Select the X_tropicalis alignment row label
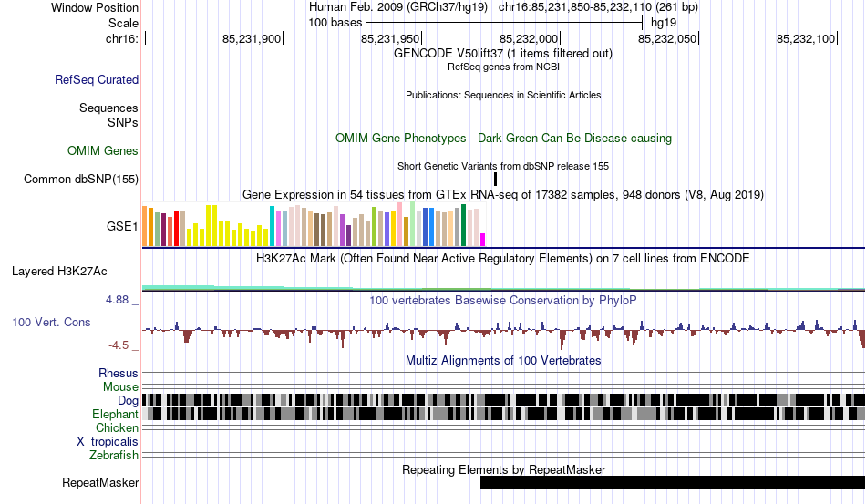 [x=108, y=442]
